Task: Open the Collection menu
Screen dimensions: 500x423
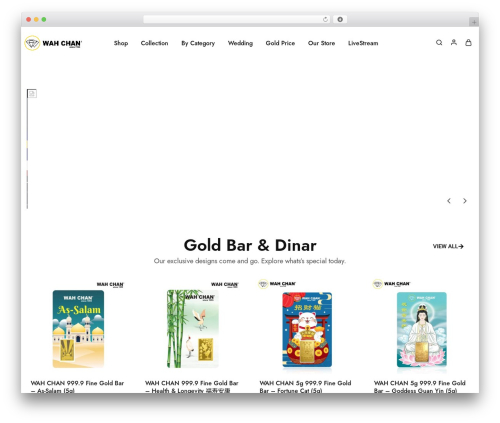Action: (x=154, y=43)
